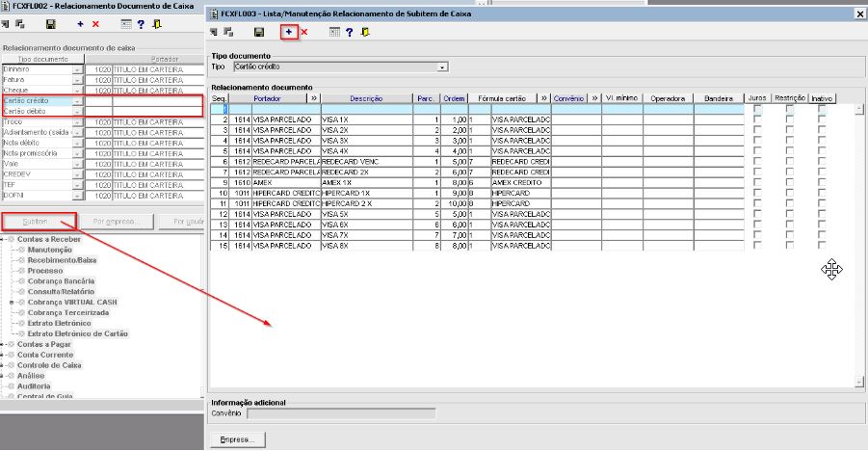The width and height of the screenshot is (868, 451).
Task: Click FCXFL002 window title bar icon
Action: 6,6
